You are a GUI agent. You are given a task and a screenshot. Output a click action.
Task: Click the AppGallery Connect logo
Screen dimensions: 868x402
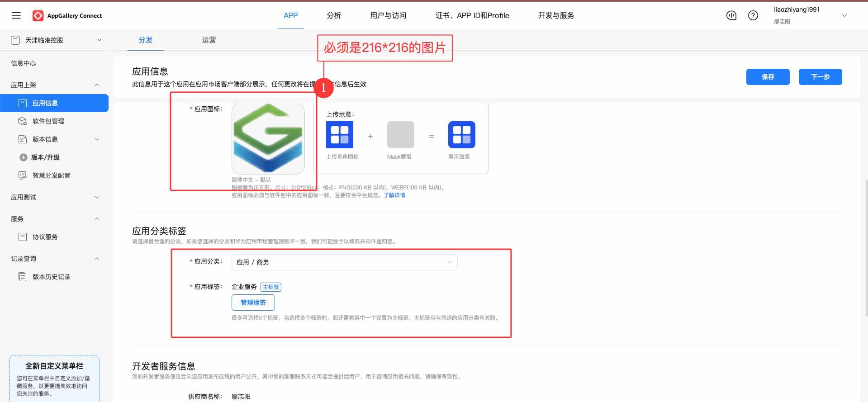point(38,16)
